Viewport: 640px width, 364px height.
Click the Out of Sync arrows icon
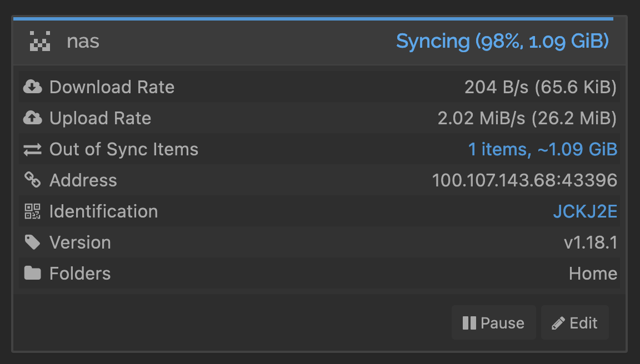coord(32,149)
